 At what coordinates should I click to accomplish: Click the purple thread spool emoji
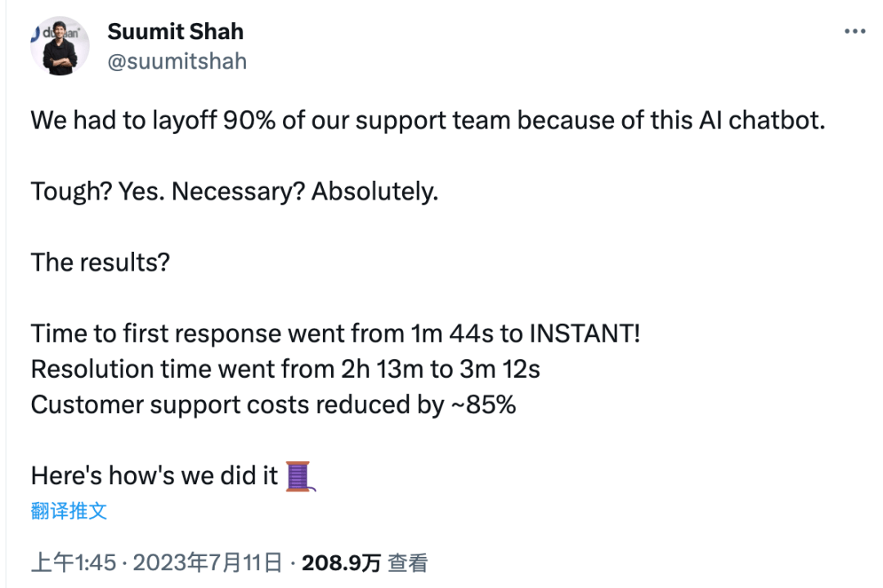pyautogui.click(x=300, y=476)
